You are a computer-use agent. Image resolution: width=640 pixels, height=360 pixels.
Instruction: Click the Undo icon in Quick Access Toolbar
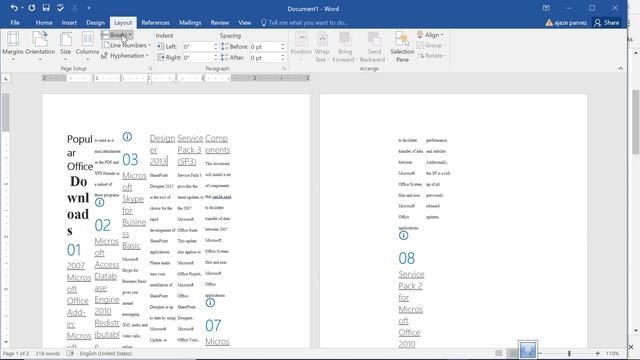14,8
